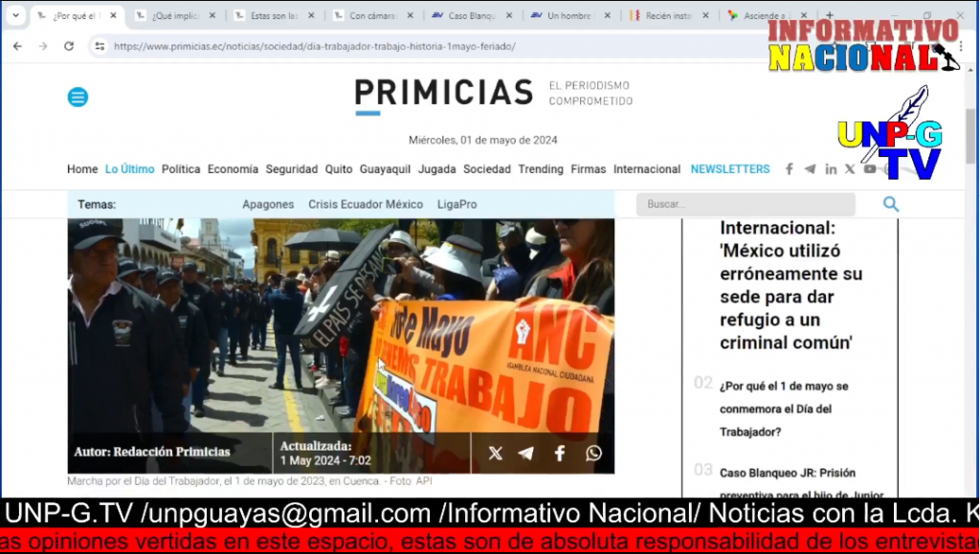The width and height of the screenshot is (980, 554).
Task: Click the page vertical scrollbar thumb
Action: (970, 136)
